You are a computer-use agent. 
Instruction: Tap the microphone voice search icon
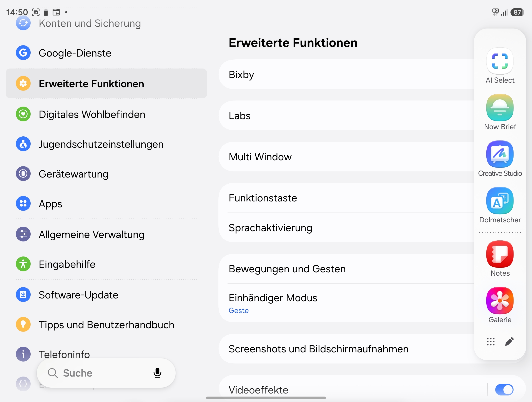[157, 373]
